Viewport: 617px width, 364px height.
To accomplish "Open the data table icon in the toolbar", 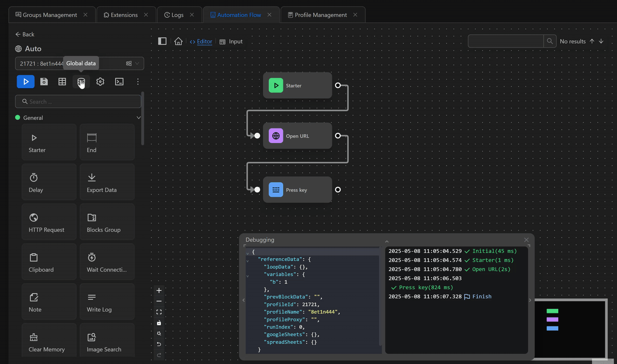I will tap(62, 81).
